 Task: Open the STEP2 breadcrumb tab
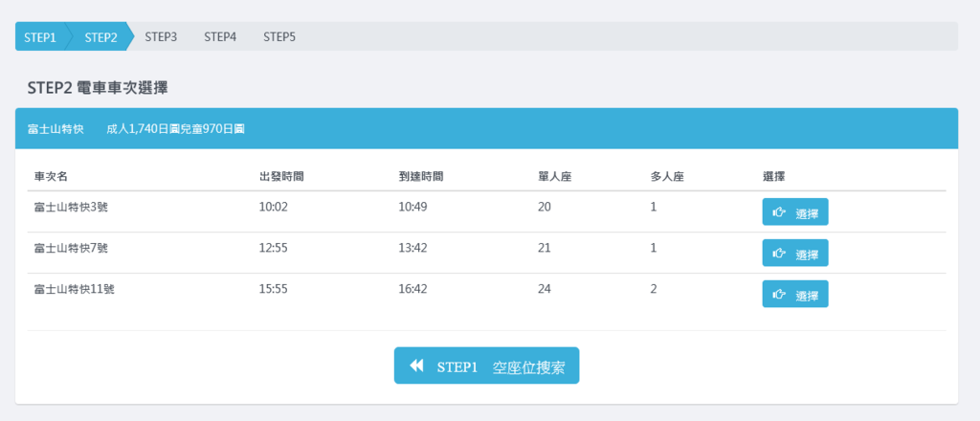100,37
